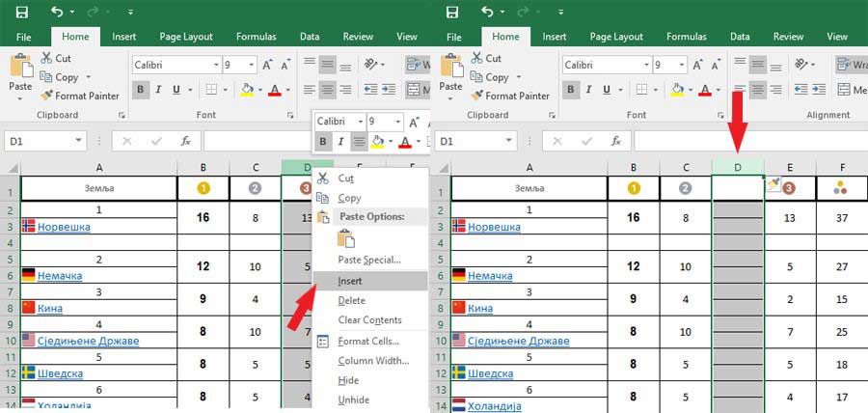Choose Format Cells from the context menu

(x=370, y=341)
